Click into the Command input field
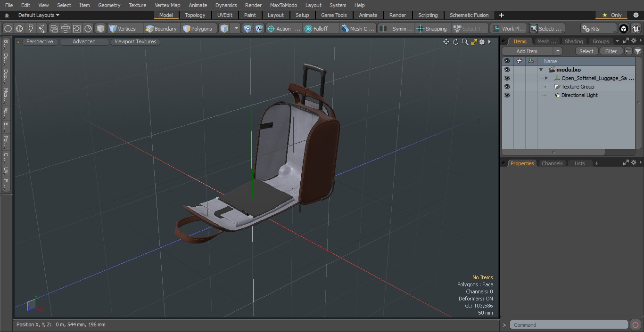 (569, 325)
